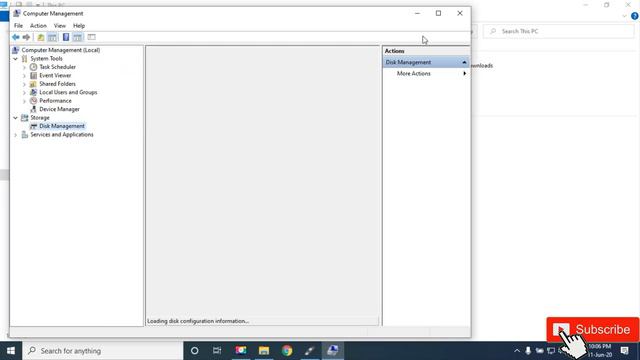Expand the Event Viewer node arrow
This screenshot has height=360, width=640.
(x=24, y=76)
